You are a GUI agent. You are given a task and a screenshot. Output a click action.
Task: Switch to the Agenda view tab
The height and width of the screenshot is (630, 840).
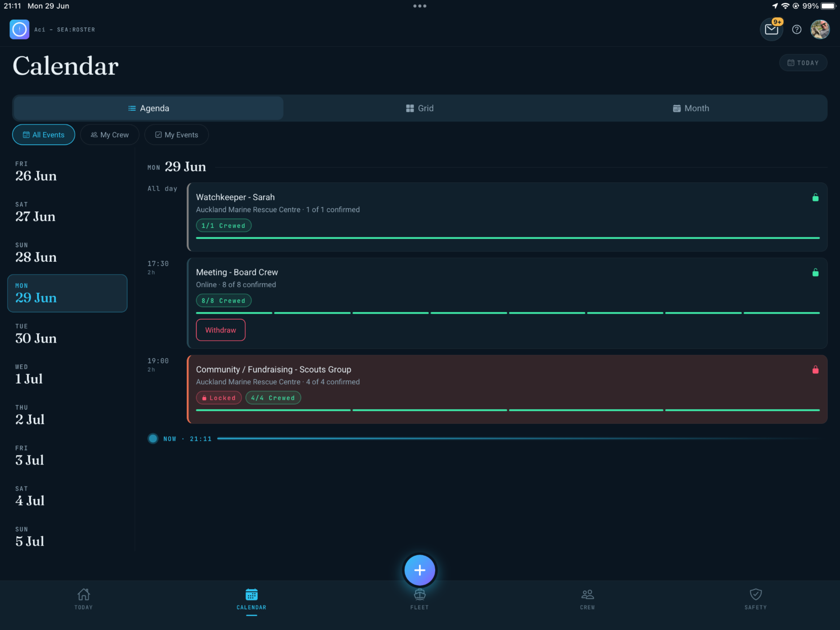click(x=149, y=108)
